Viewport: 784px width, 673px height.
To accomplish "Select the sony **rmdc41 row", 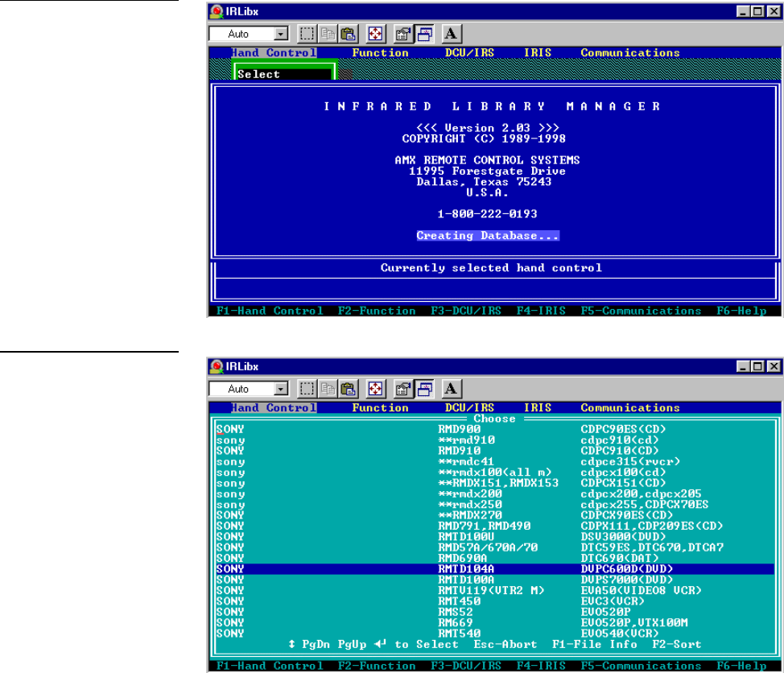I will coord(494,461).
